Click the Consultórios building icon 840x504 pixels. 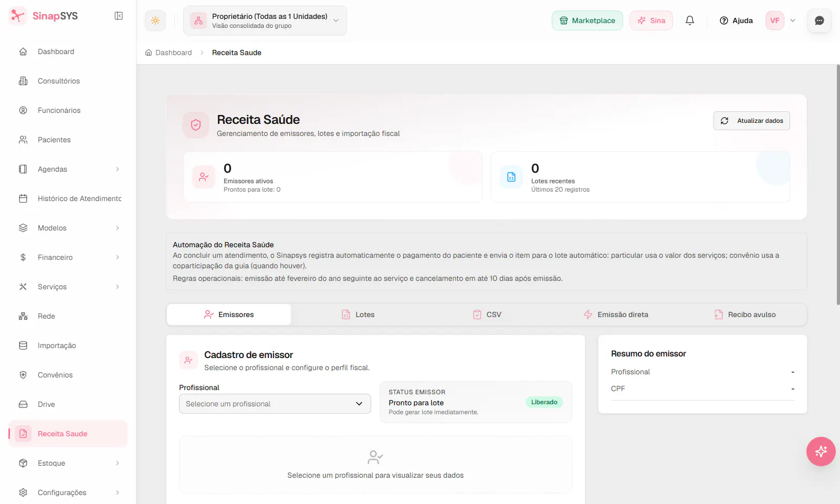pos(23,81)
